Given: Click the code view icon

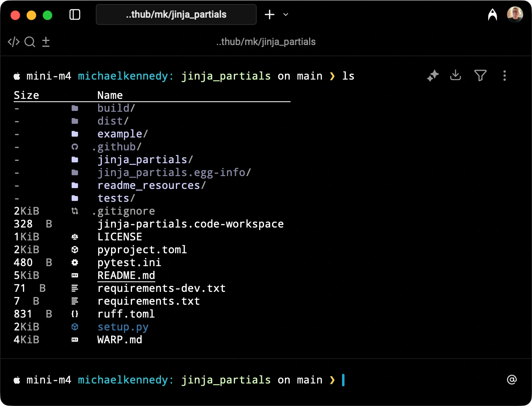Looking at the screenshot, I should click(14, 42).
